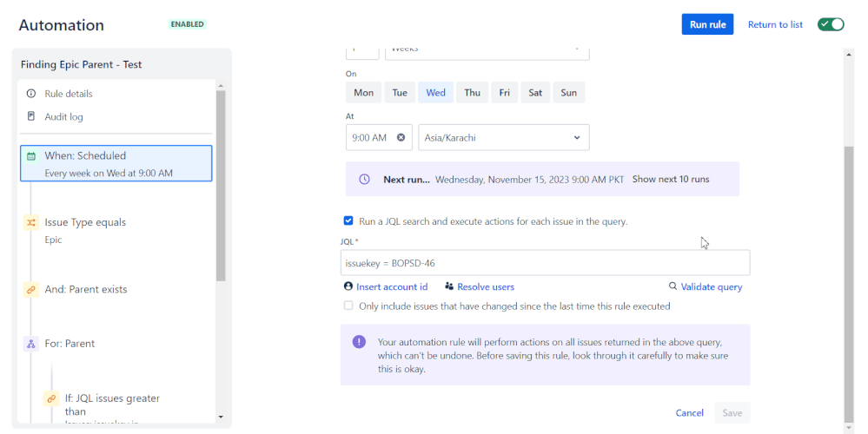The image size is (868, 434).
Task: Click Insert account id link
Action: pyautogui.click(x=392, y=286)
